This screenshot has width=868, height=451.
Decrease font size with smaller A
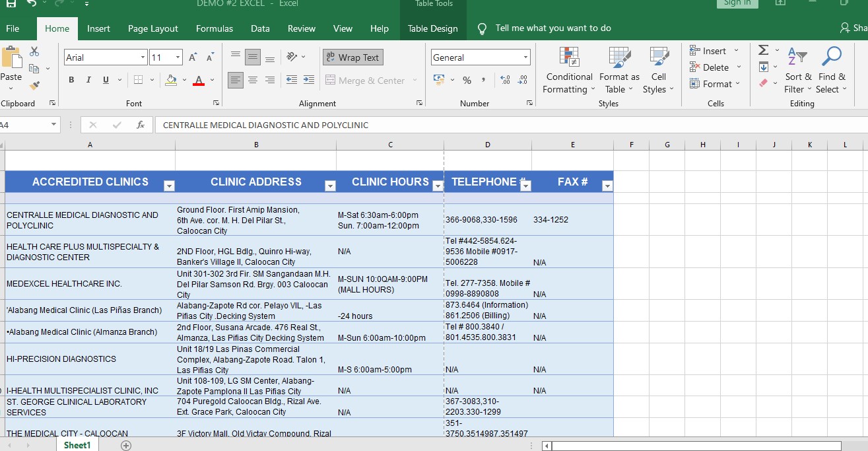(x=210, y=57)
